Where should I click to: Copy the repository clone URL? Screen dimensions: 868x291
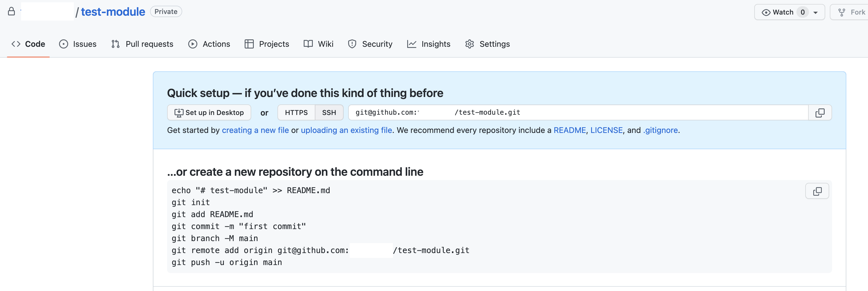(x=820, y=113)
